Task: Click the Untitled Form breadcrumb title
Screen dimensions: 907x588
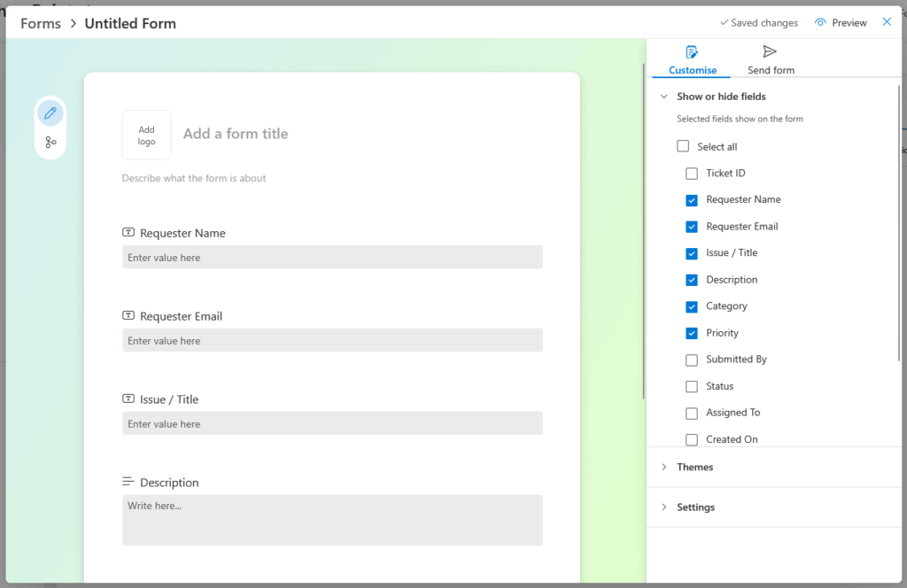Action: click(x=130, y=24)
